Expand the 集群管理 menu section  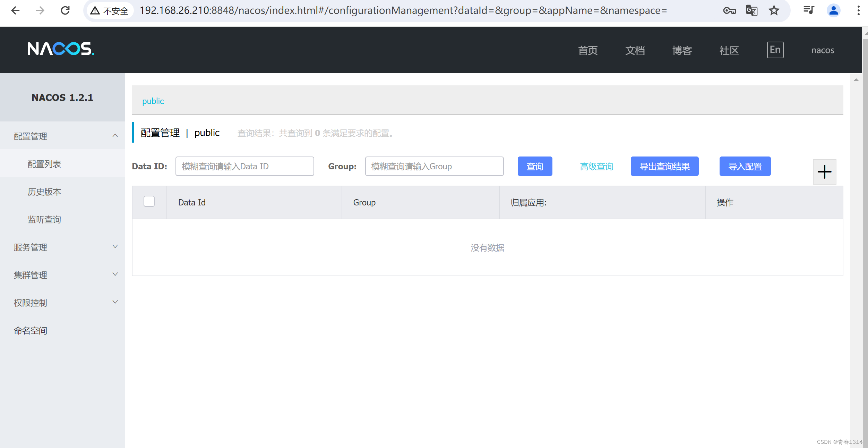[62, 274]
